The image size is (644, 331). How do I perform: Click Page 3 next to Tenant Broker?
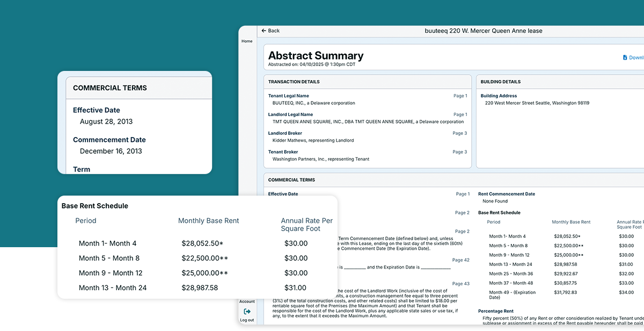(460, 152)
